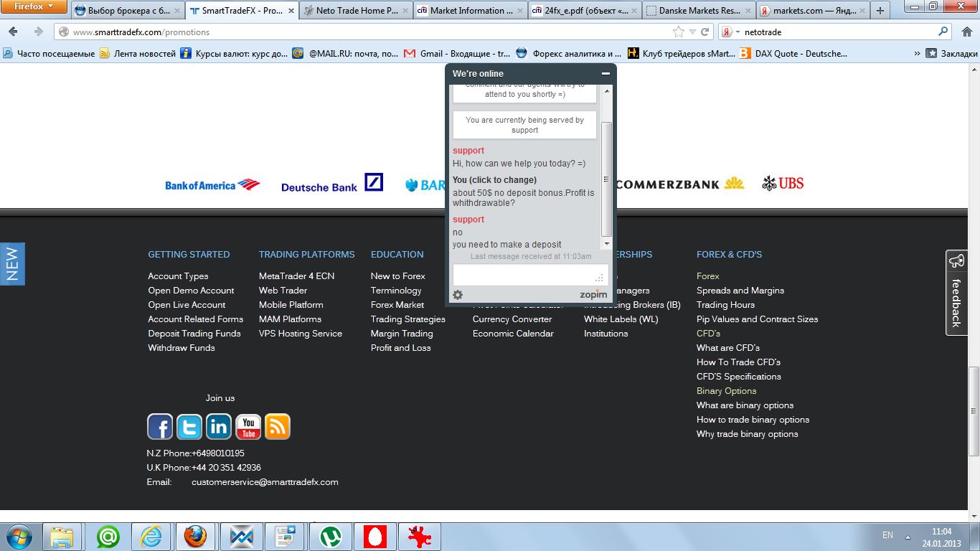Show more bookmarks with the chevron
Viewport: 980px width, 551px height.
(917, 53)
